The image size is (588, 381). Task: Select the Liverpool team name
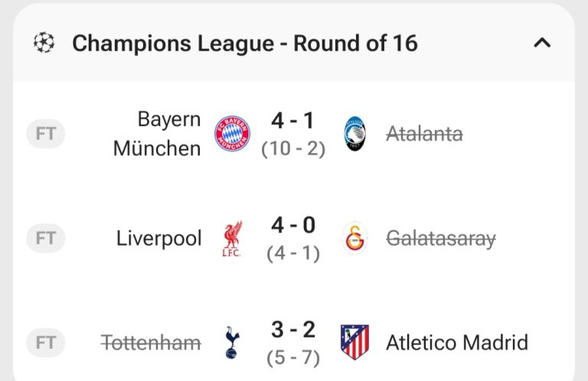[x=159, y=239]
